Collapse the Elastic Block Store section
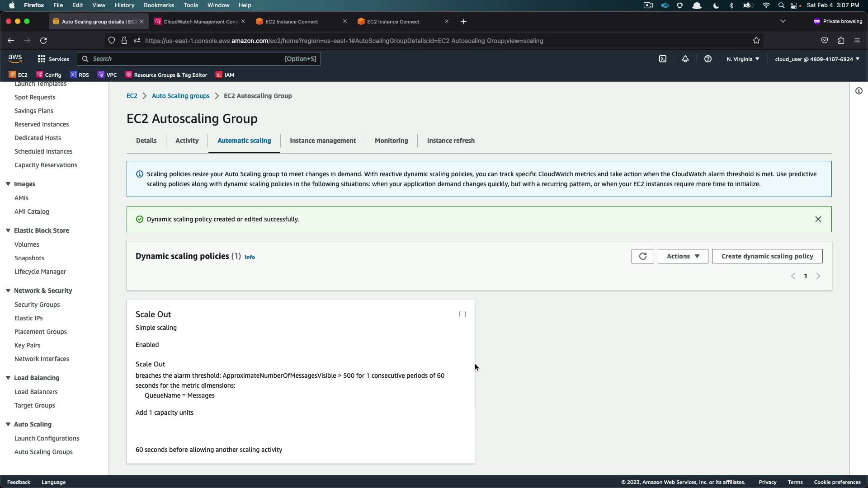The height and width of the screenshot is (488, 868). click(8, 230)
